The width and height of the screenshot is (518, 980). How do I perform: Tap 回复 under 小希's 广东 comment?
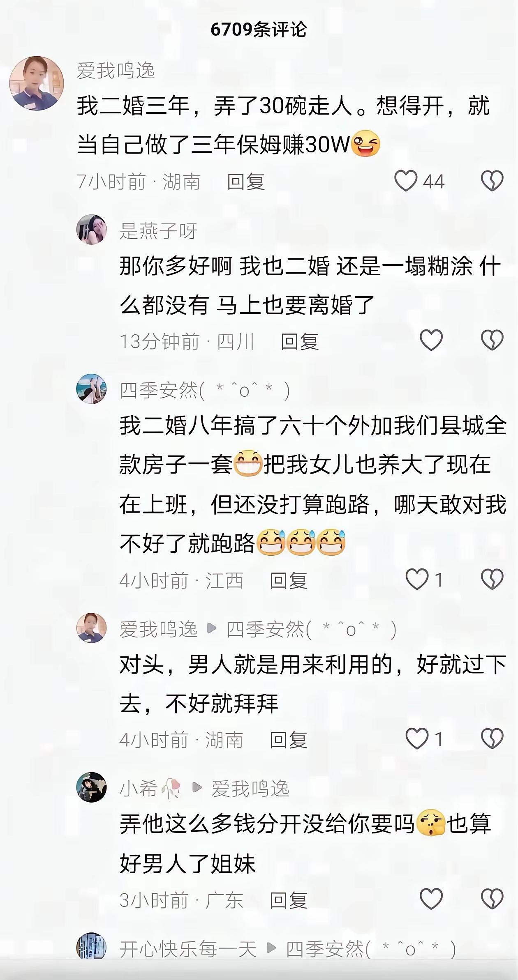(289, 900)
